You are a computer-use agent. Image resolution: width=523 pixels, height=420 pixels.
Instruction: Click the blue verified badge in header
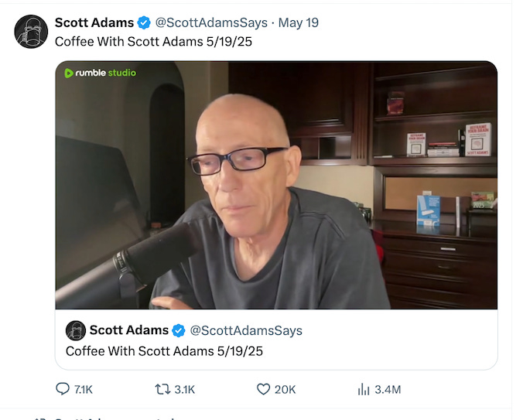(x=144, y=23)
